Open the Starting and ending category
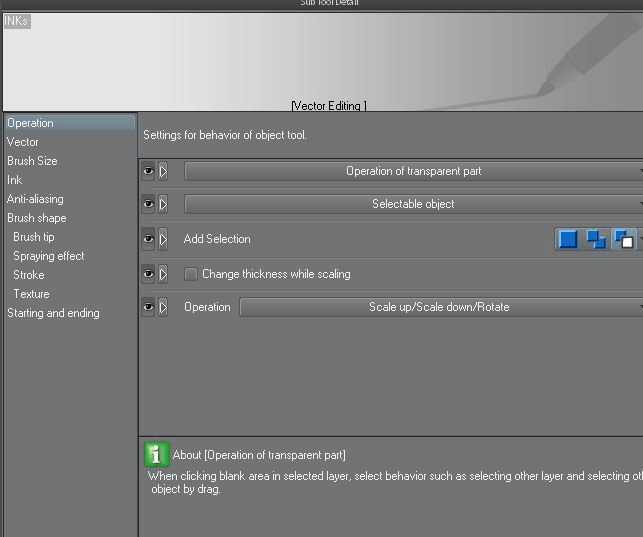 pyautogui.click(x=53, y=313)
